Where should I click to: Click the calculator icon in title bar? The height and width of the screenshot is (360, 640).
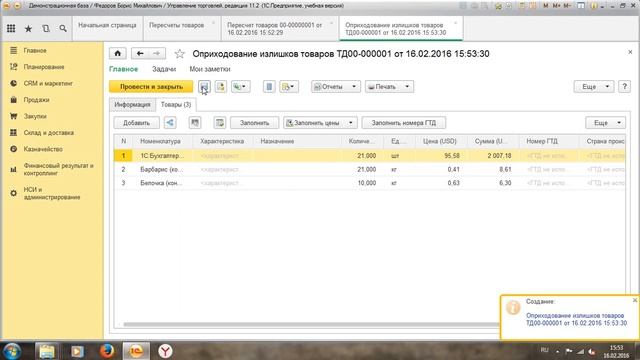pos(522,6)
